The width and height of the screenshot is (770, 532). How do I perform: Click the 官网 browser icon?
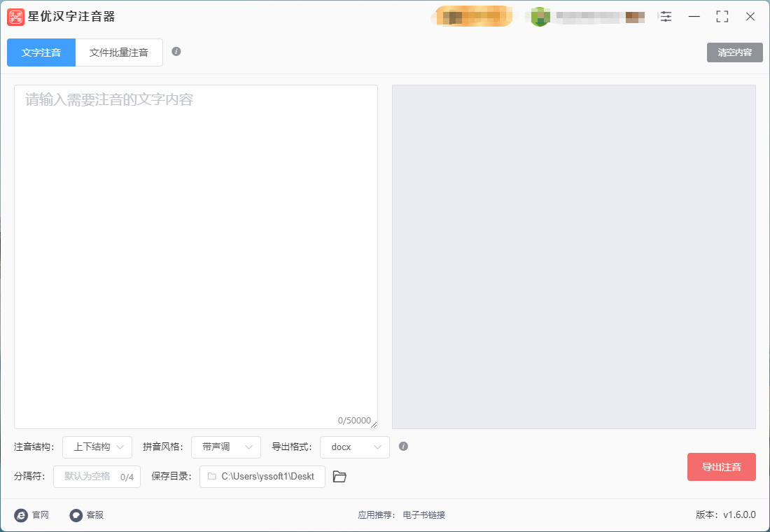pos(20,515)
